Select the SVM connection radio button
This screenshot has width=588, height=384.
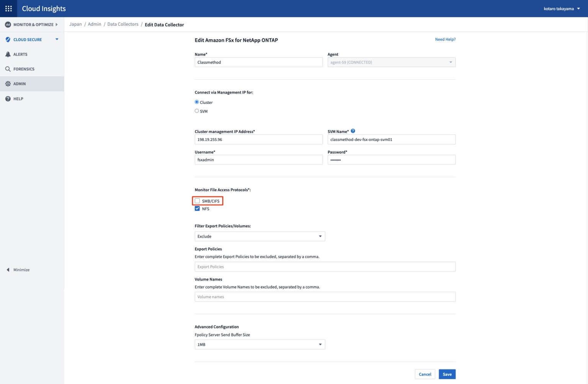(197, 111)
